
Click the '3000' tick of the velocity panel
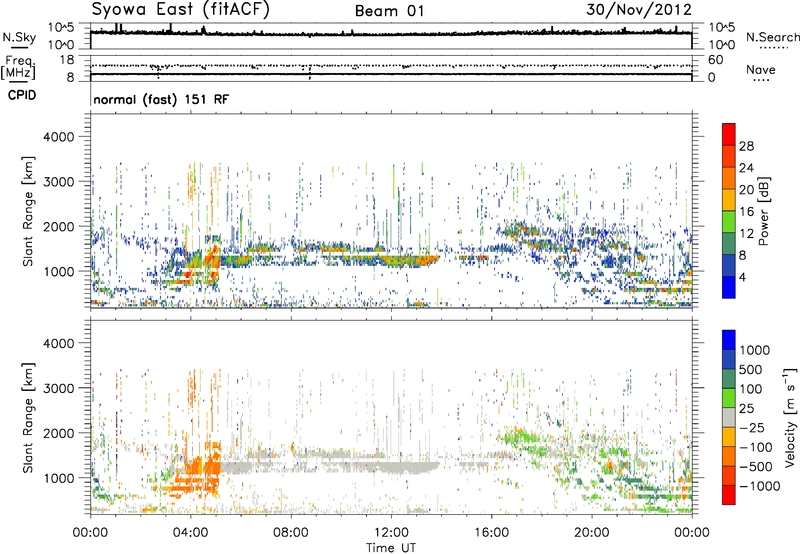(x=58, y=388)
